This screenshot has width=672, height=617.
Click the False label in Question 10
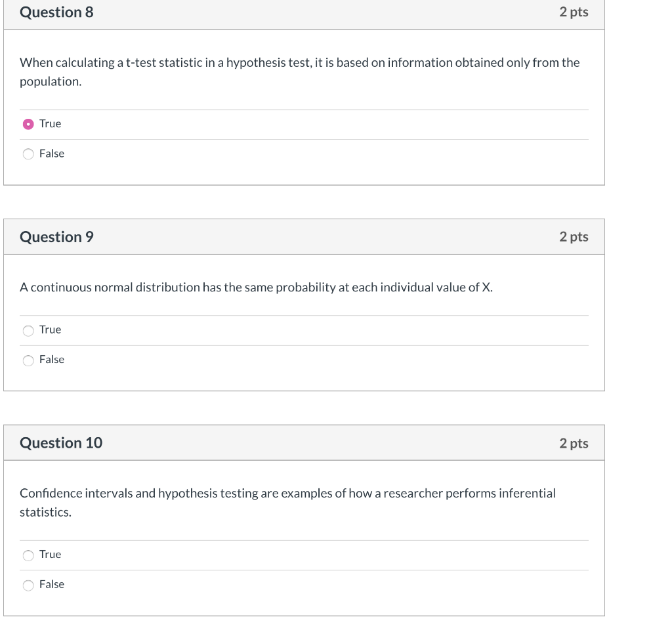52,584
